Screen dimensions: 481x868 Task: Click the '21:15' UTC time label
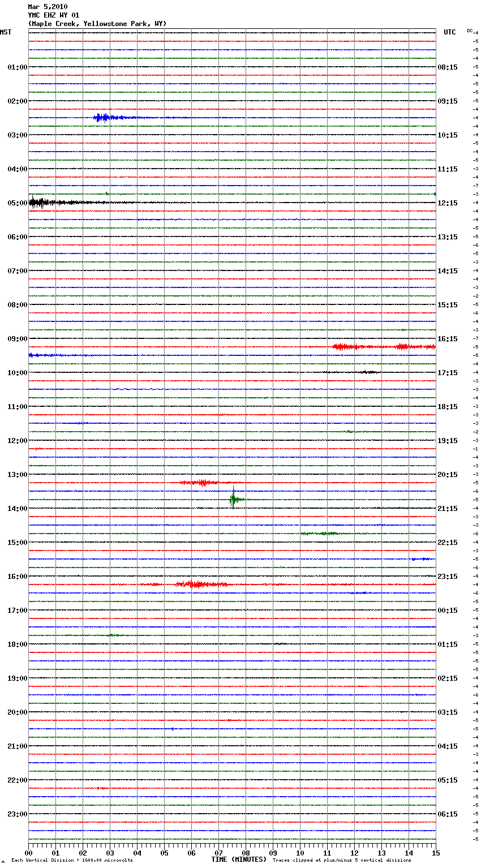pos(448,509)
